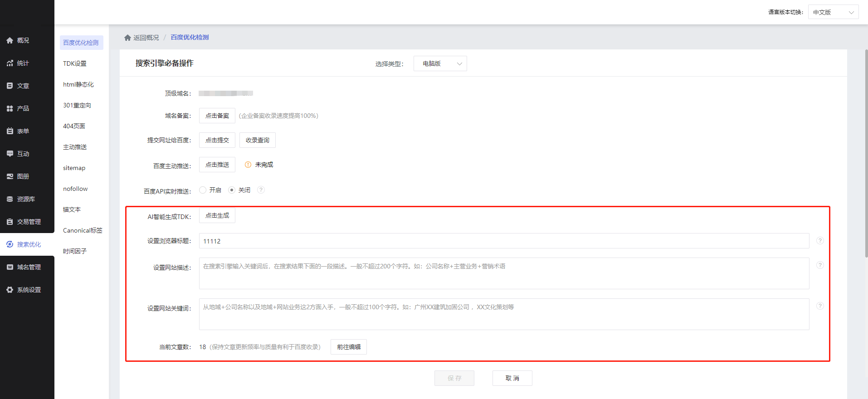The height and width of the screenshot is (399, 868).
Task: Open Canonical标签 submenu item
Action: (83, 230)
